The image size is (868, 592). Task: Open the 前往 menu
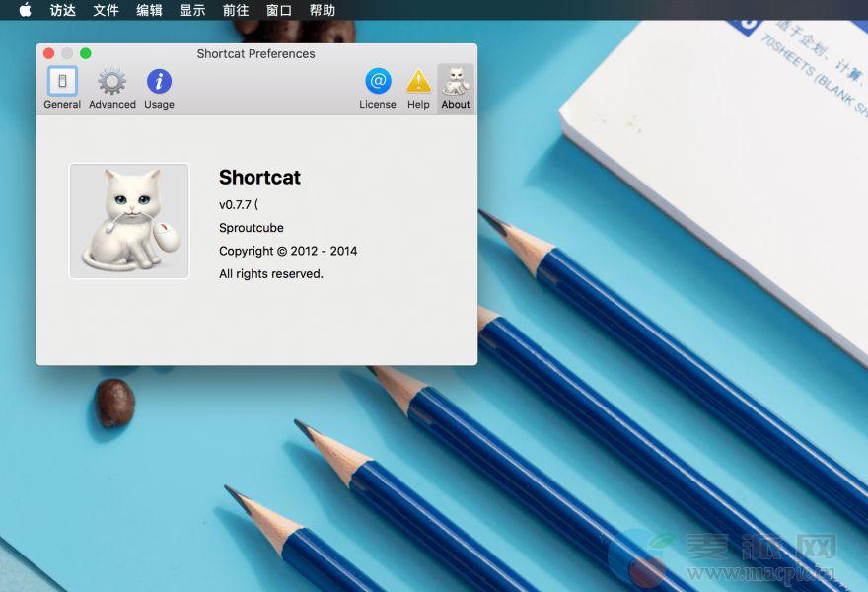click(x=236, y=10)
